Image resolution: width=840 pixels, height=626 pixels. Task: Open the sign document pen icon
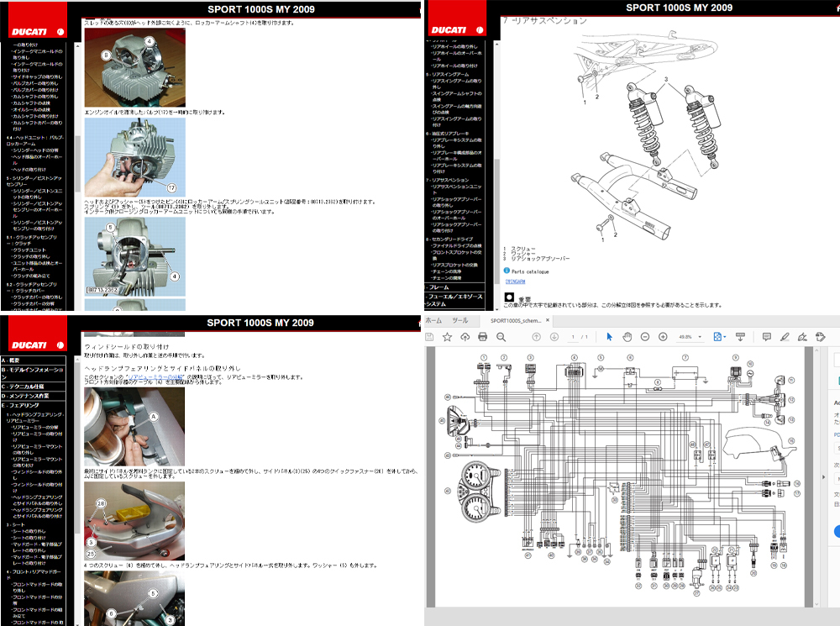[802, 337]
